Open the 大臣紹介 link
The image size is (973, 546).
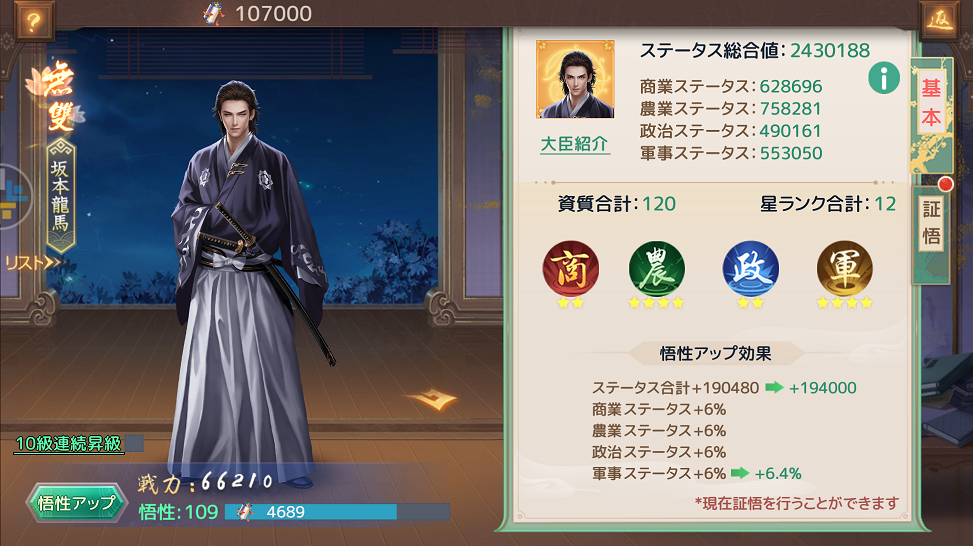(x=575, y=144)
